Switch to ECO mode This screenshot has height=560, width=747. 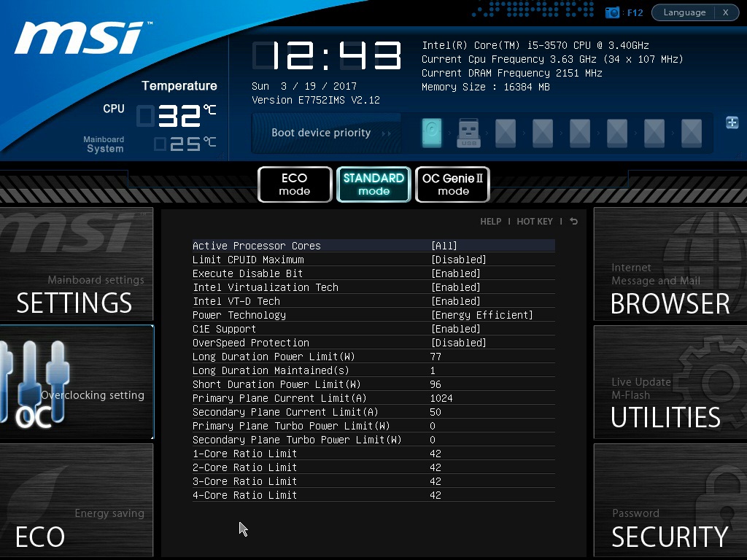coord(295,184)
